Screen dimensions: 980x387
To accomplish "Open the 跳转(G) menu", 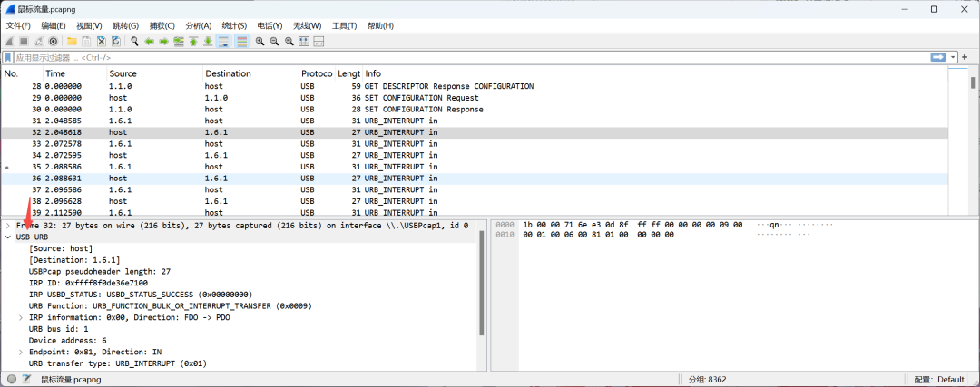I will tap(125, 25).
